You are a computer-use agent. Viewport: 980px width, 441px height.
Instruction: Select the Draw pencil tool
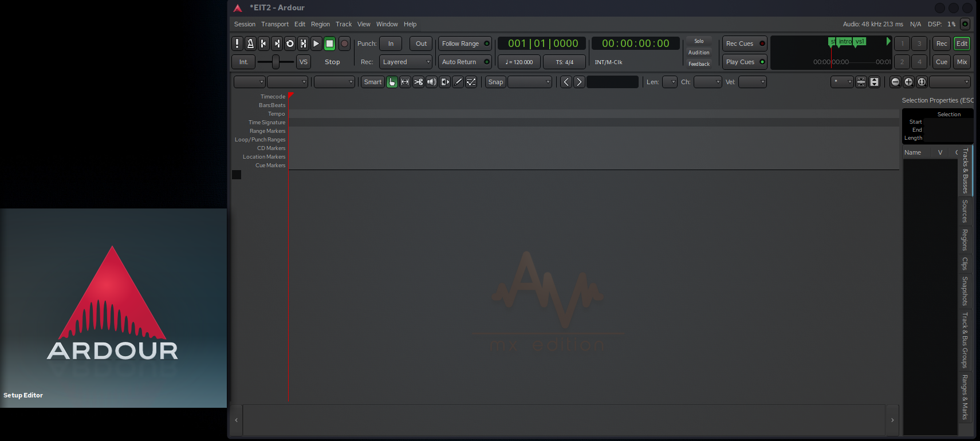458,82
